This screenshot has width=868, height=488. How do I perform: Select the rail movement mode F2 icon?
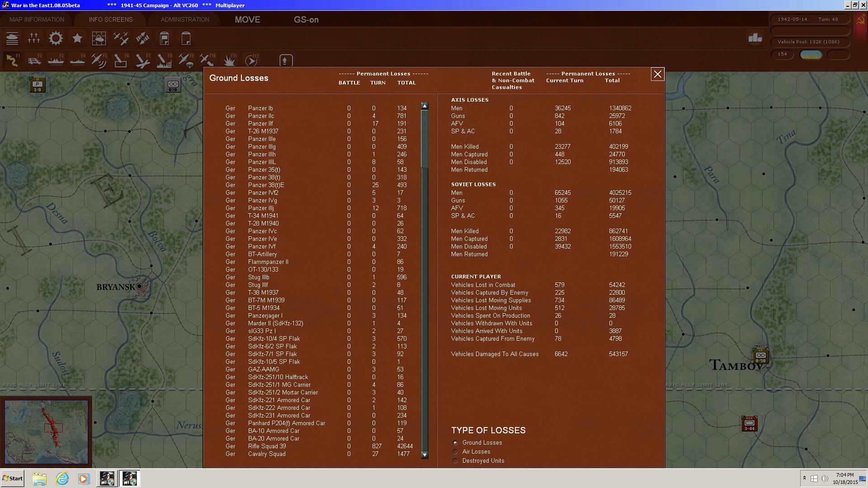click(x=34, y=61)
